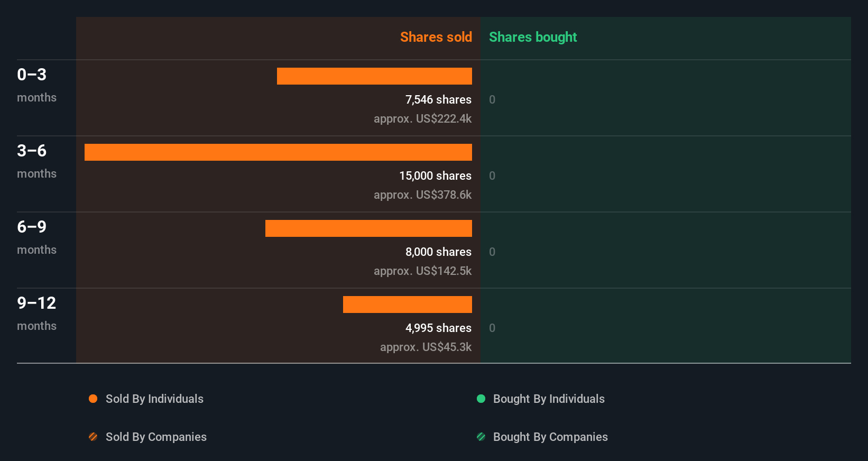Click the bought 0 in 0–3 months row
868x461 pixels.
(x=492, y=99)
